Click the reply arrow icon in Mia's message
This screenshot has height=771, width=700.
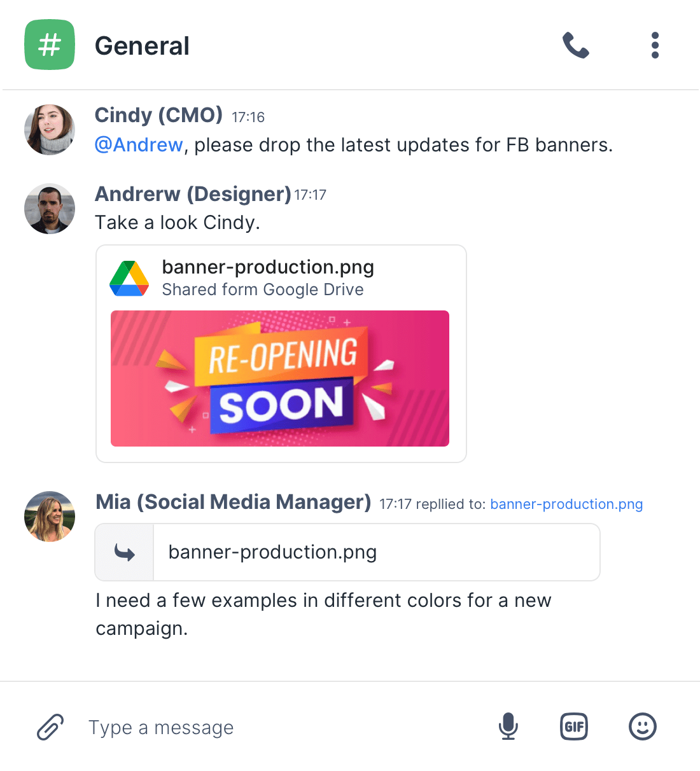tap(125, 553)
